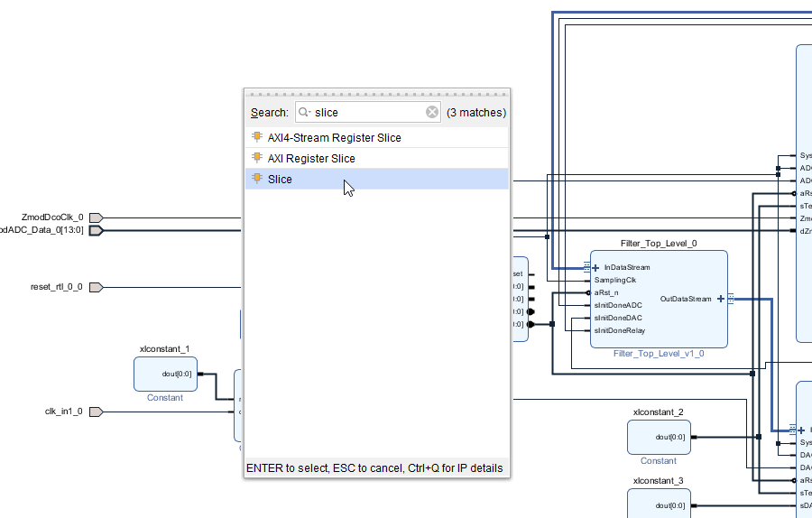Open search options magnifier dropdown
Screen dimensions: 812x518
click(305, 112)
